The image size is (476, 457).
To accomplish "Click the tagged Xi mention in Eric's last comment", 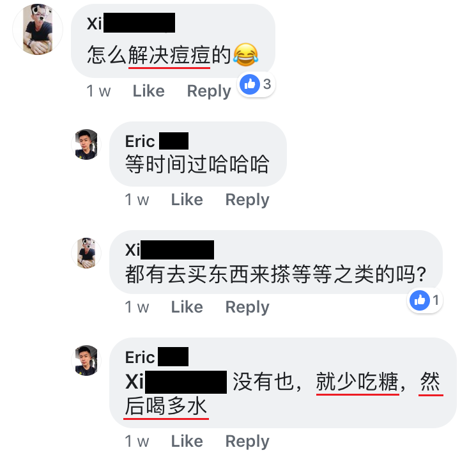I will coord(176,382).
